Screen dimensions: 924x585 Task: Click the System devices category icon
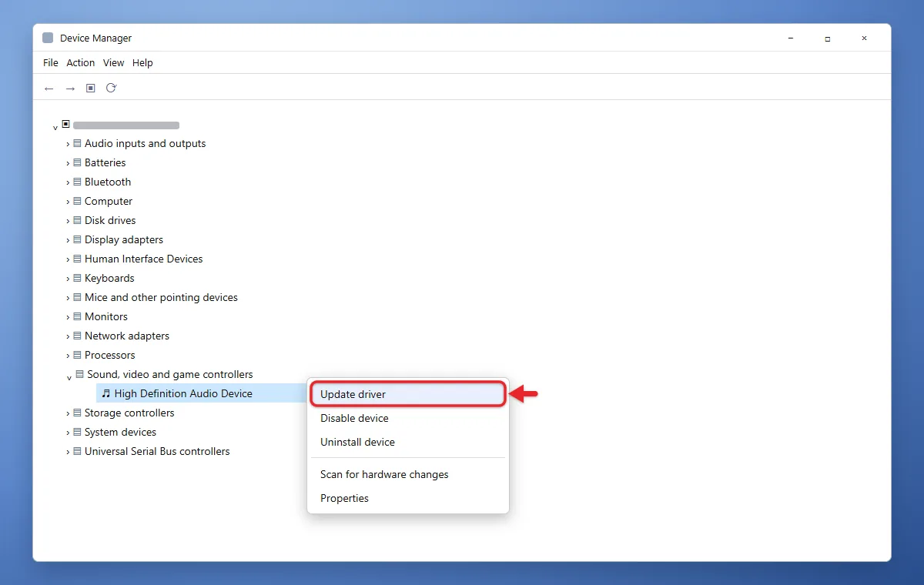pos(78,432)
